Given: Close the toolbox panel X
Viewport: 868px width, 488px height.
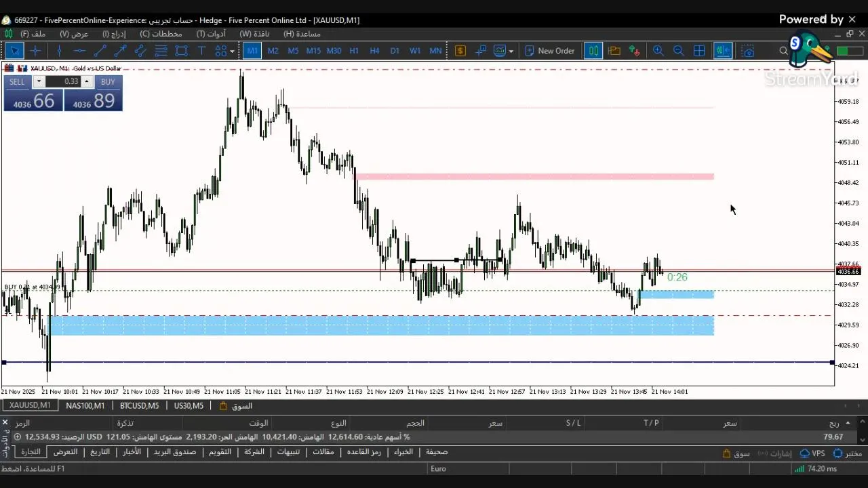Looking at the screenshot, I should tap(5, 422).
